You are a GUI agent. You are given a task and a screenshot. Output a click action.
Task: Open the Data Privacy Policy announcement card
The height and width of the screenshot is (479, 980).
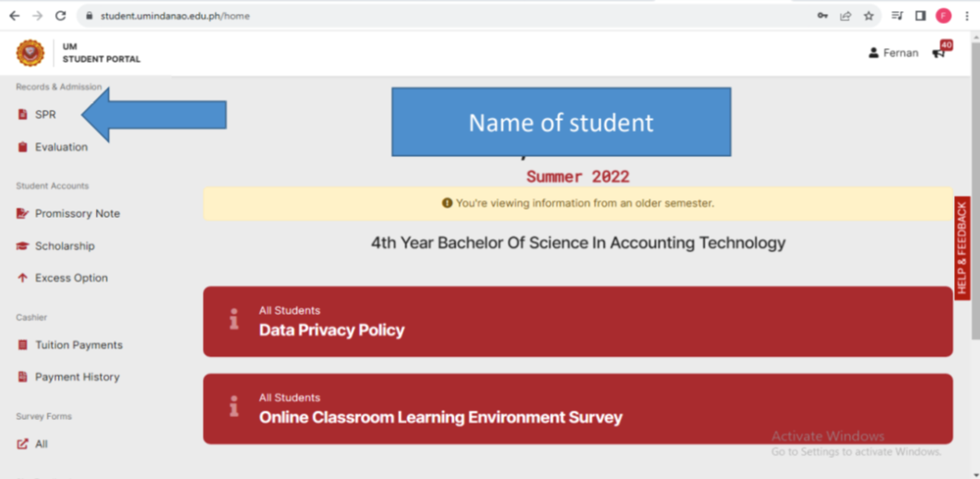[x=578, y=321]
